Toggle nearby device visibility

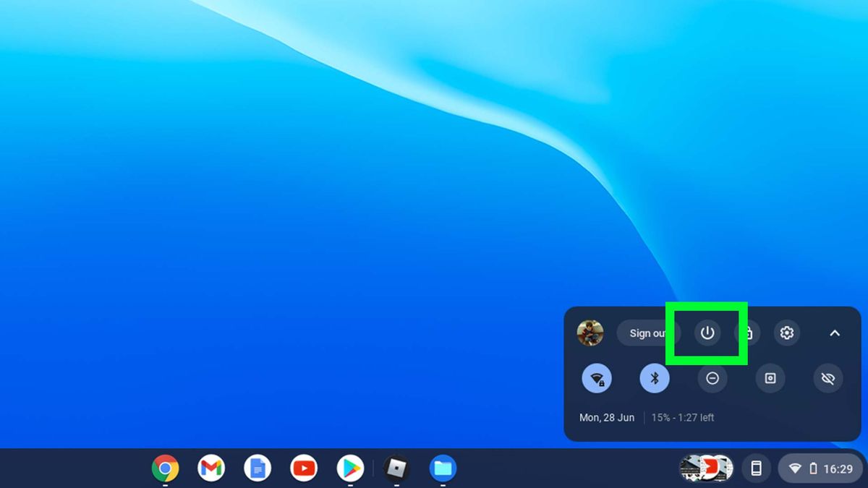(x=827, y=378)
